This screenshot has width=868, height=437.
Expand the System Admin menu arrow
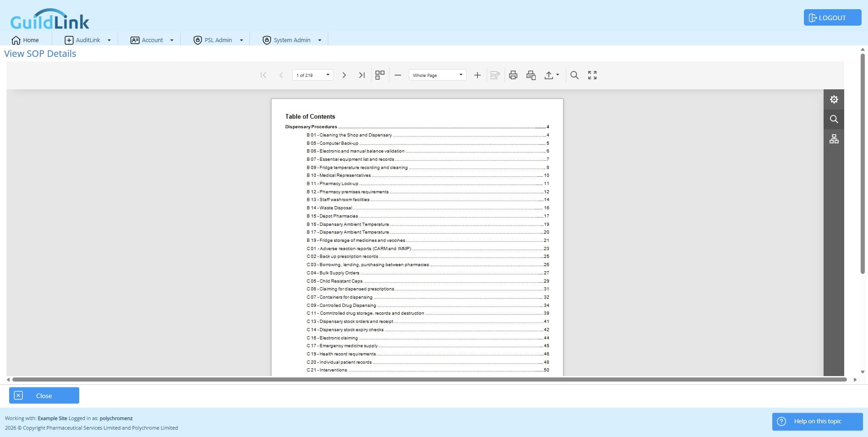pyautogui.click(x=320, y=40)
